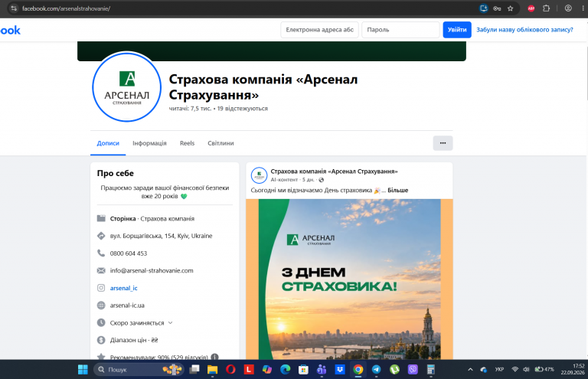The height and width of the screenshot is (379, 588).
Task: Click the globe public-audience icon on the post
Action: [321, 180]
